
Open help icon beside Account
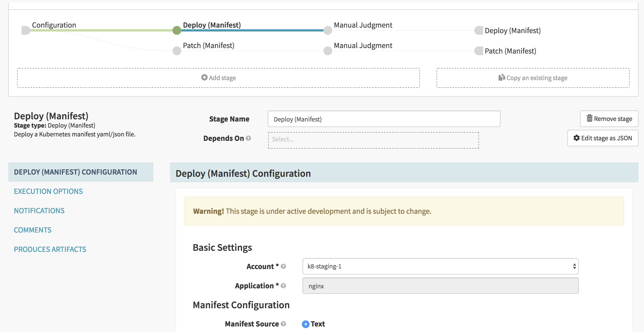[x=283, y=266]
